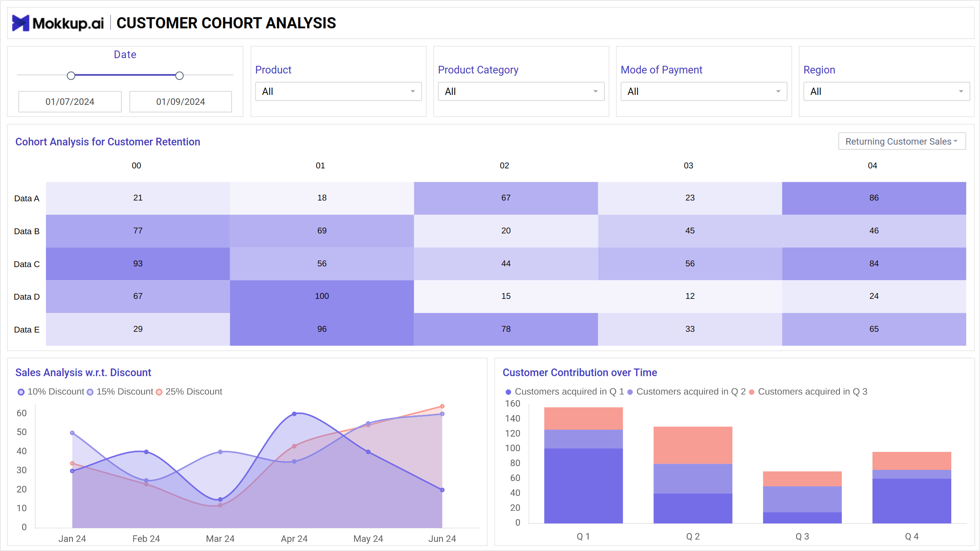Open the Product Category dropdown
980x551 pixels.
coord(521,91)
